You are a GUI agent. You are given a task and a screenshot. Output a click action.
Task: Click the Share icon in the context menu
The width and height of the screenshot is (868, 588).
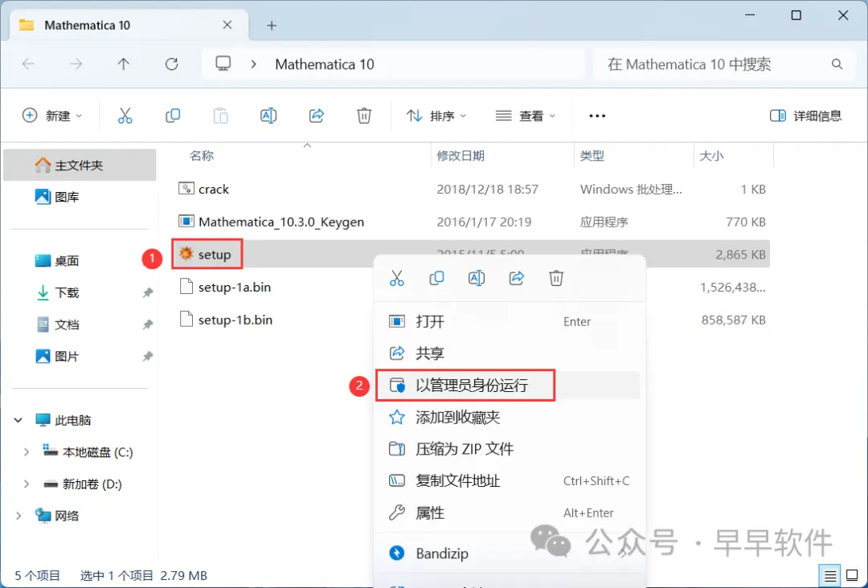click(517, 278)
